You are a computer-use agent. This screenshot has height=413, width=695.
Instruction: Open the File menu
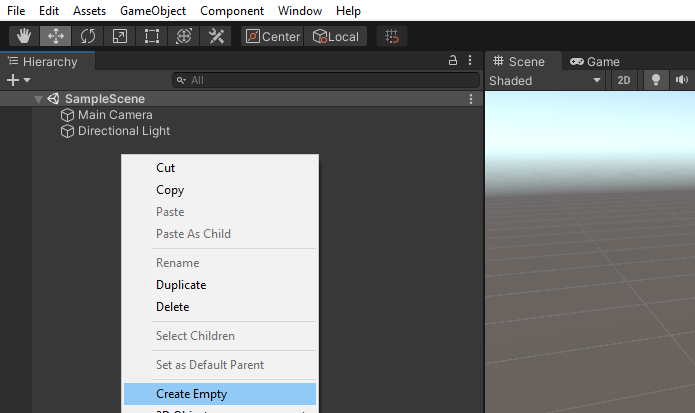(16, 11)
